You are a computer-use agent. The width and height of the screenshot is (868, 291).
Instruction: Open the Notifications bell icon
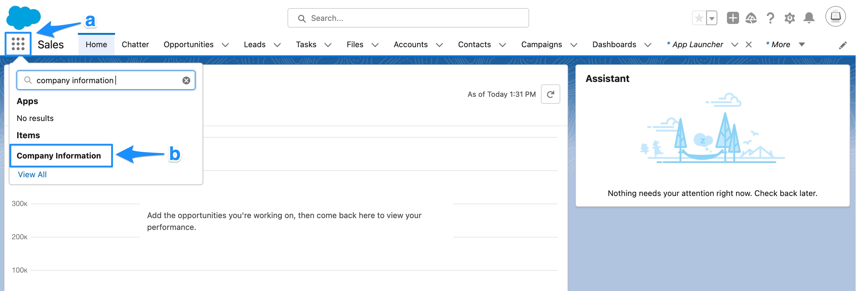tap(809, 18)
